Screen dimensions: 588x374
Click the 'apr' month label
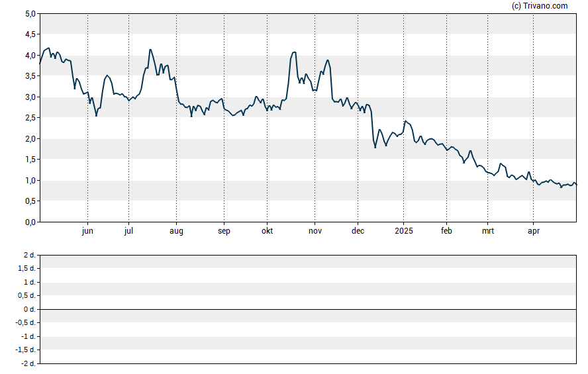pyautogui.click(x=534, y=231)
